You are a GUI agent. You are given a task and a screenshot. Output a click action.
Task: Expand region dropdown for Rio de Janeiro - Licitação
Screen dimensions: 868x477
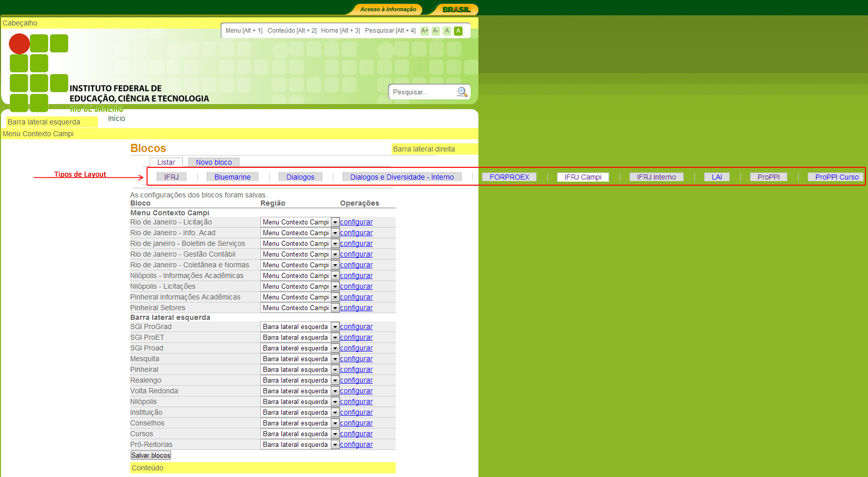pyautogui.click(x=335, y=222)
